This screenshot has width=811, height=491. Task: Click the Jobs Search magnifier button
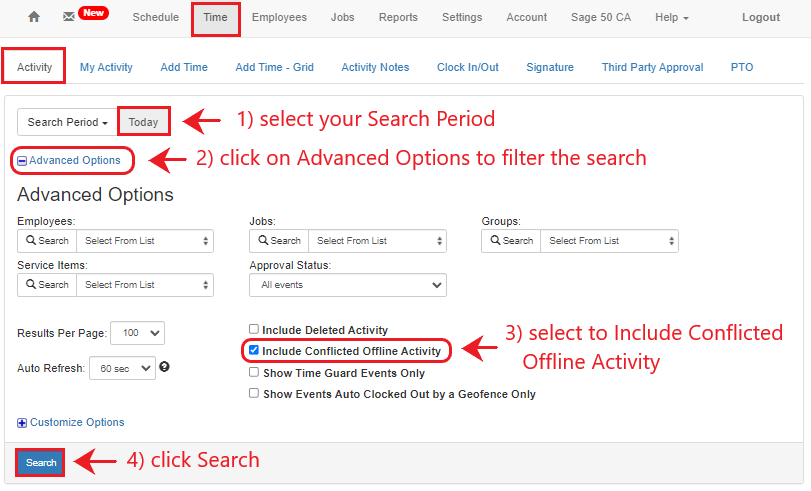point(279,241)
